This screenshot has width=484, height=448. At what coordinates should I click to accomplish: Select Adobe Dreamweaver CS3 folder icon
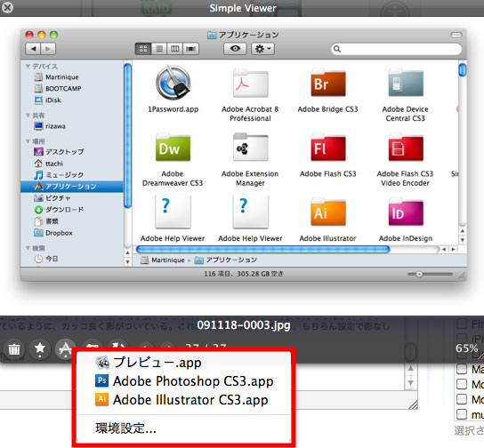coord(173,148)
